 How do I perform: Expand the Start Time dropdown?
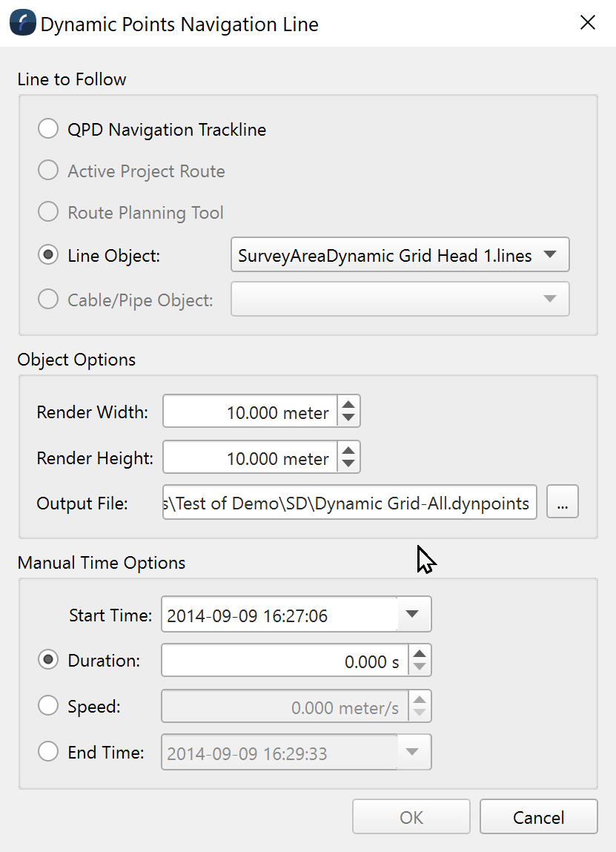pyautogui.click(x=413, y=615)
